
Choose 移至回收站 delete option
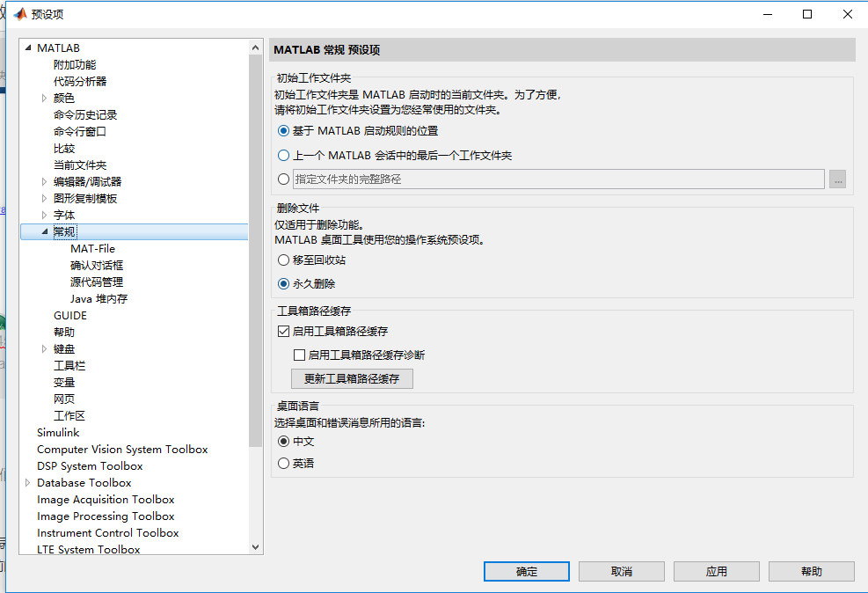283,260
